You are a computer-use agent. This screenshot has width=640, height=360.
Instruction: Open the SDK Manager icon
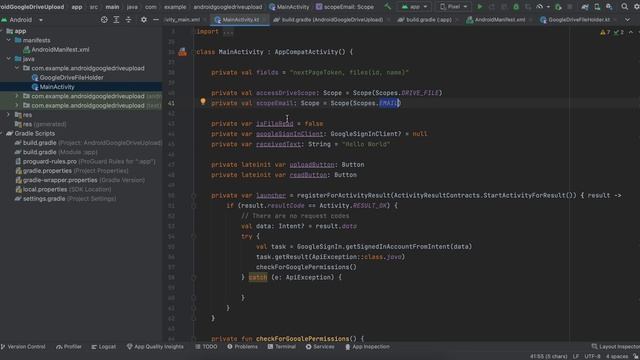(609, 7)
